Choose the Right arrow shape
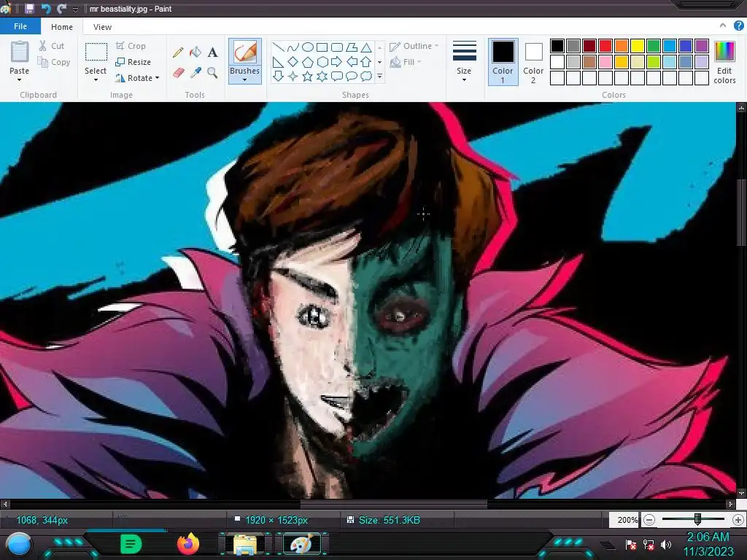Screen dimensions: 747x560 (x=336, y=61)
